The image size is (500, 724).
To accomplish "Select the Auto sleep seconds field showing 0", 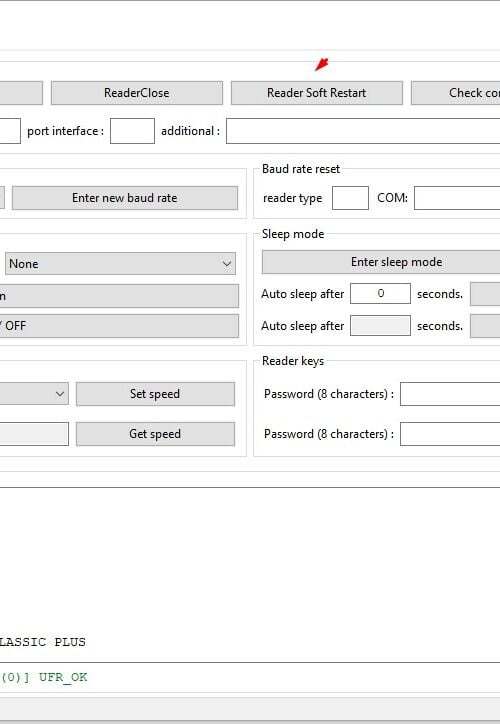I will (380, 294).
